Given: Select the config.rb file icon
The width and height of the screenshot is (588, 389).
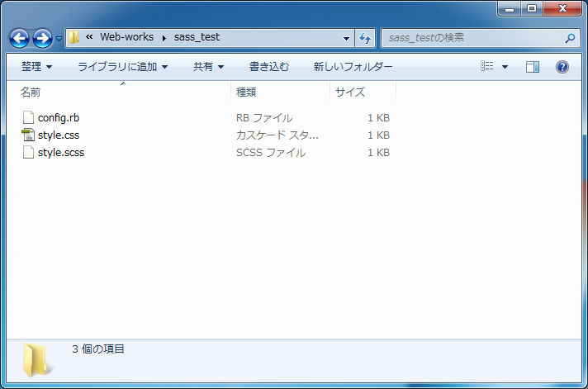Looking at the screenshot, I should tap(28, 117).
